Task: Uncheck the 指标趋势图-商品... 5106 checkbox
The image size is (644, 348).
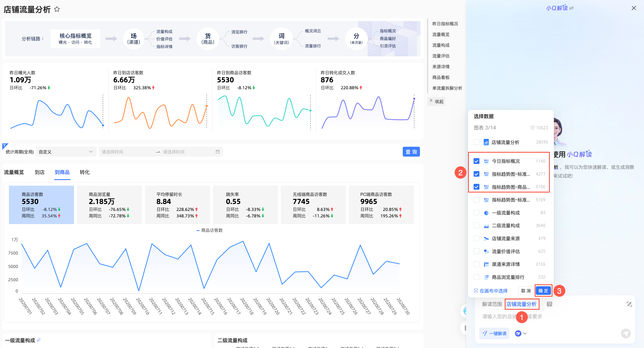Action: click(x=477, y=187)
